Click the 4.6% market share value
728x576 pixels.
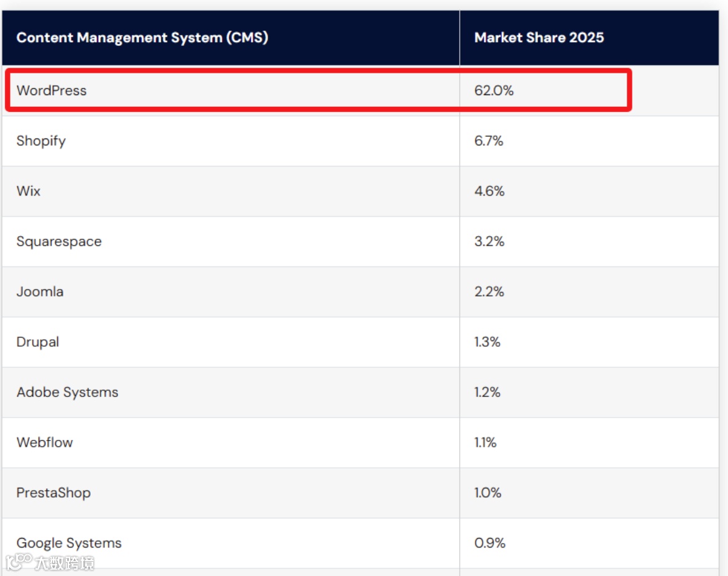coord(489,191)
